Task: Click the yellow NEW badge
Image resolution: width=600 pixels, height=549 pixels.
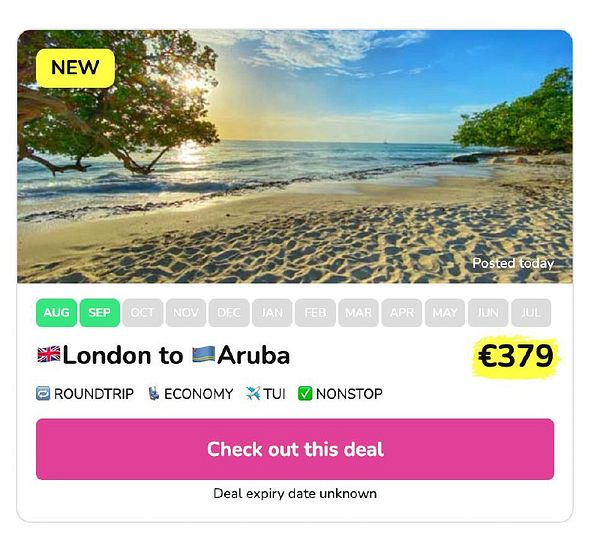Action: coord(75,68)
